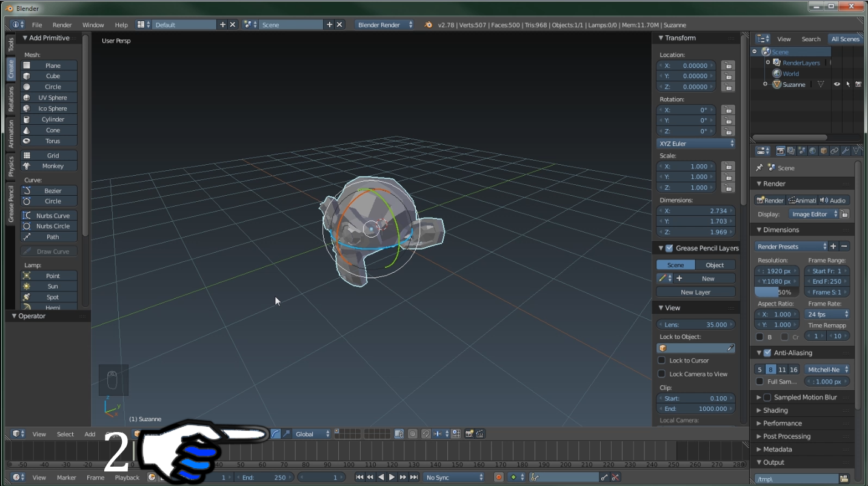This screenshot has width=868, height=486.
Task: Click OpenGL render animation clapper icon
Action: click(480, 434)
